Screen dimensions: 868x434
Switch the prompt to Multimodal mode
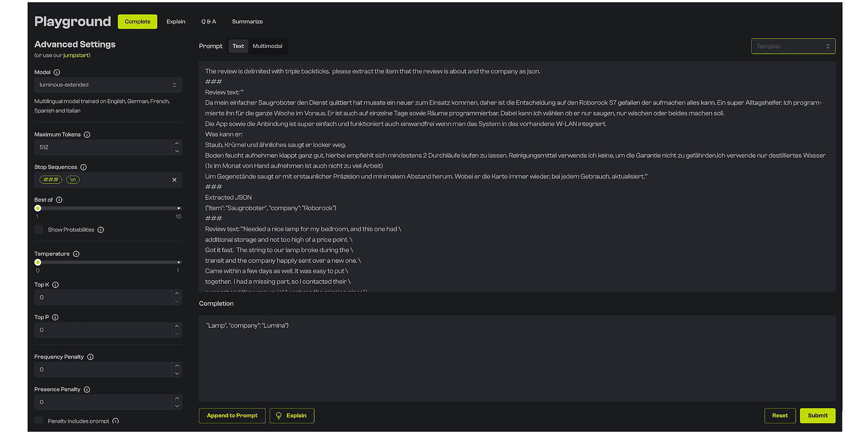point(267,46)
